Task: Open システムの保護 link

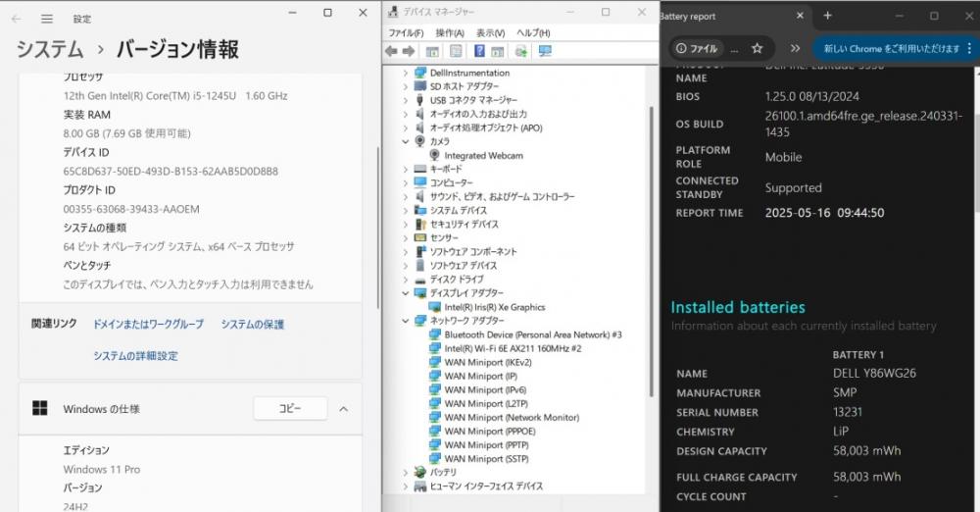Action: pos(253,325)
